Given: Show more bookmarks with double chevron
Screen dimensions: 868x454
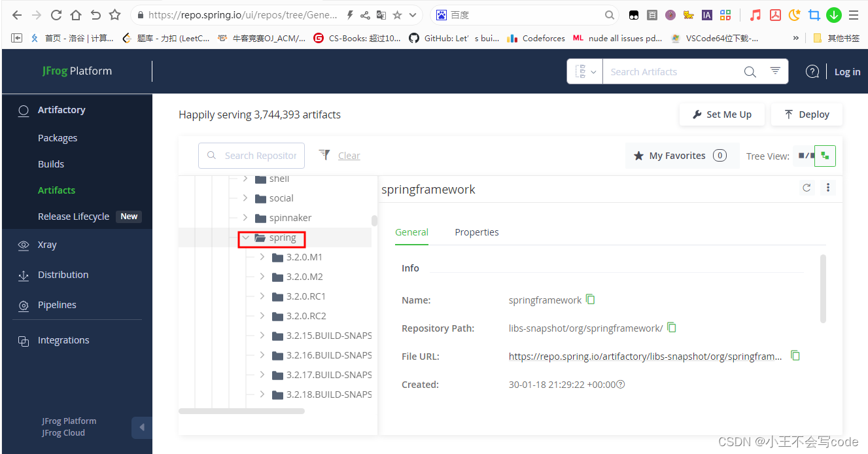Looking at the screenshot, I should [796, 38].
